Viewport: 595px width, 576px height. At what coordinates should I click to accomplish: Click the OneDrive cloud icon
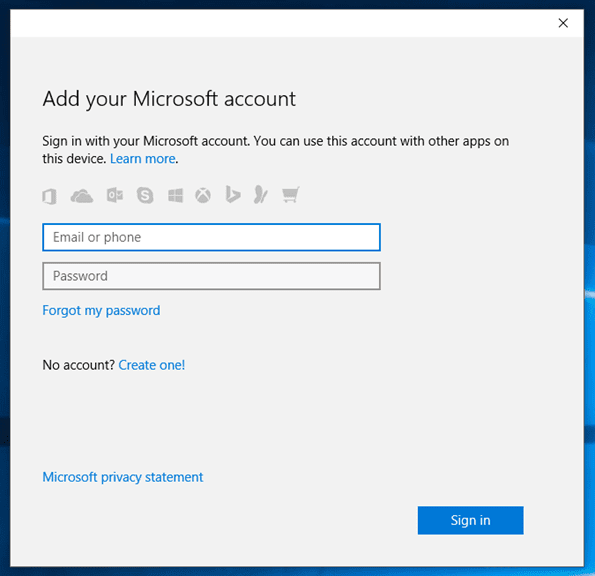[x=82, y=196]
